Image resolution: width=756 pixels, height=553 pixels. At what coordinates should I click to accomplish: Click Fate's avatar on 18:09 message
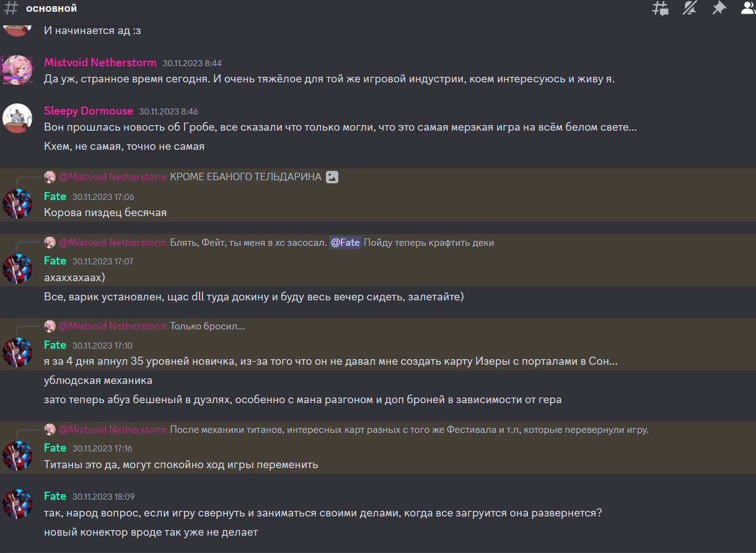click(x=17, y=503)
